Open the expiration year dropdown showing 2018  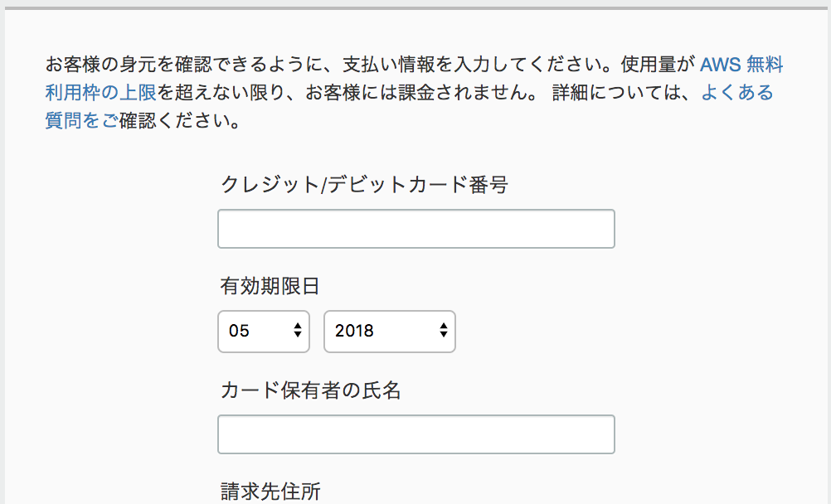tap(389, 331)
